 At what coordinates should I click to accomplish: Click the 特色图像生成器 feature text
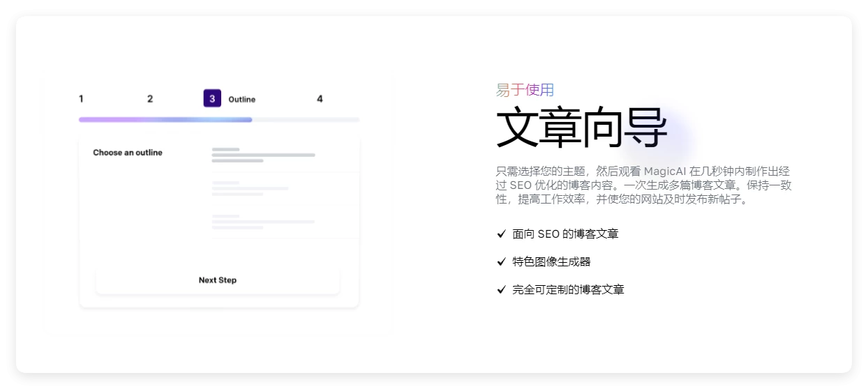551,262
